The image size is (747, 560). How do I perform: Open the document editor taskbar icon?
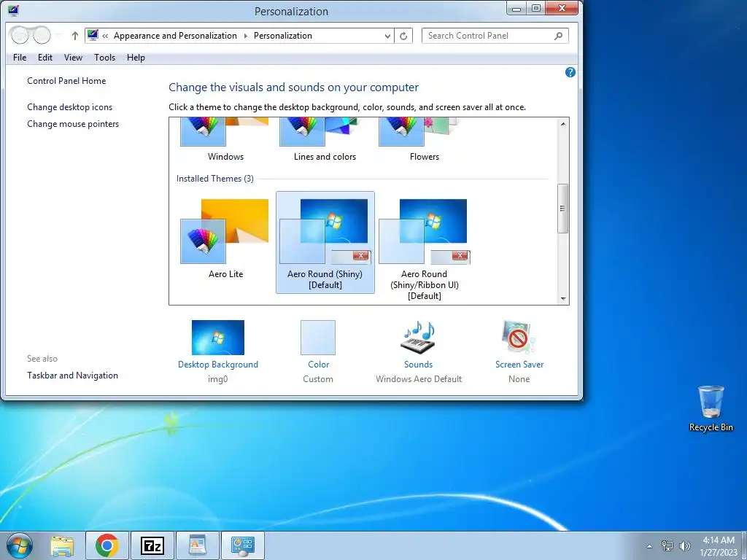click(x=198, y=545)
